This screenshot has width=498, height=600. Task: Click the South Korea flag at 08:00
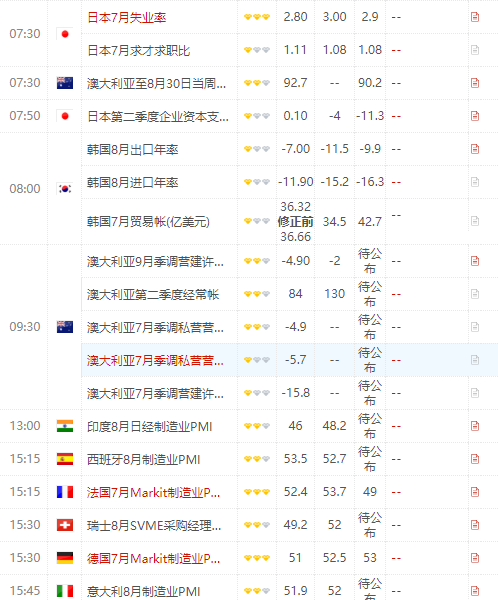click(65, 189)
